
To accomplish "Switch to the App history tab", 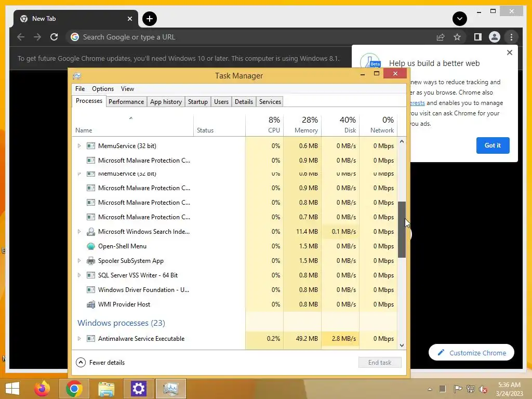I will point(166,102).
